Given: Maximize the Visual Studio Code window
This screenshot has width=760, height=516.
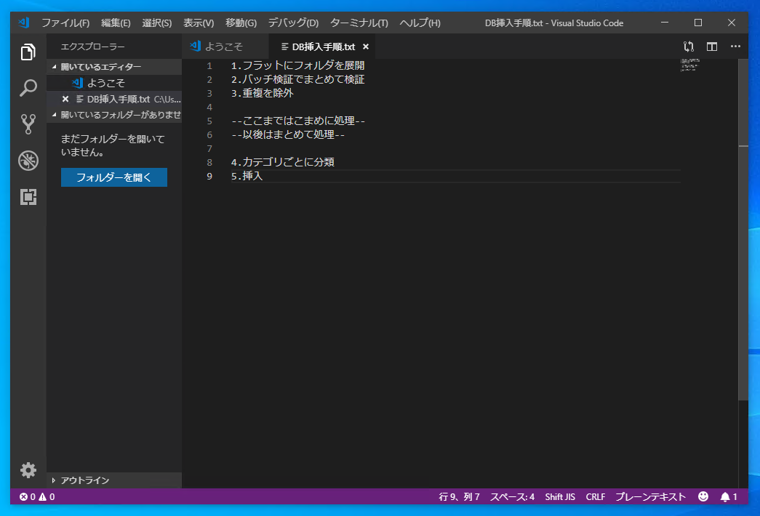Looking at the screenshot, I should click(x=698, y=23).
